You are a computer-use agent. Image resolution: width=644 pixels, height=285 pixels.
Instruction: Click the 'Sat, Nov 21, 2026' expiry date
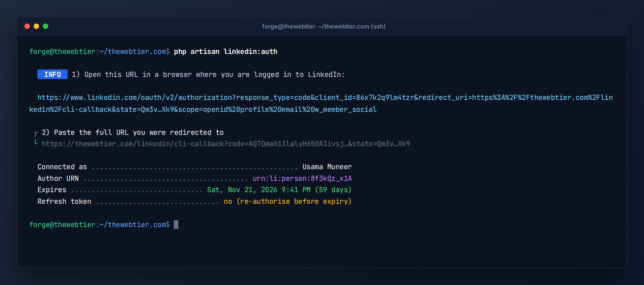coord(242,190)
